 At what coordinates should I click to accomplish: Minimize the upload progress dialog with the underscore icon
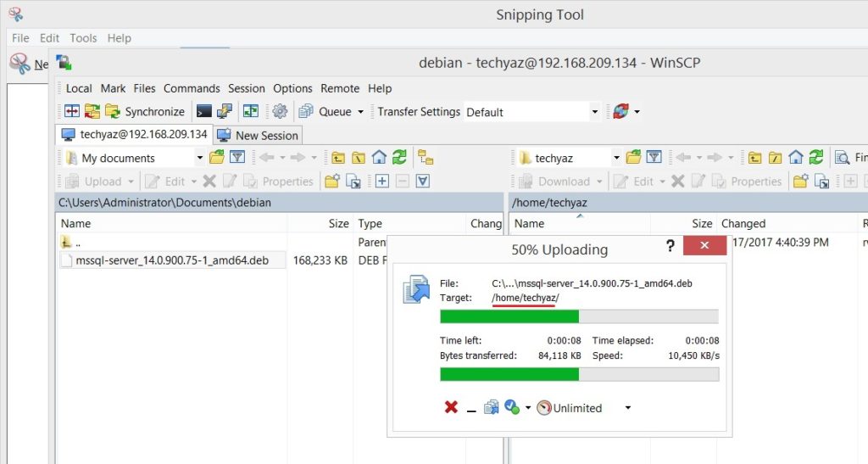click(471, 409)
